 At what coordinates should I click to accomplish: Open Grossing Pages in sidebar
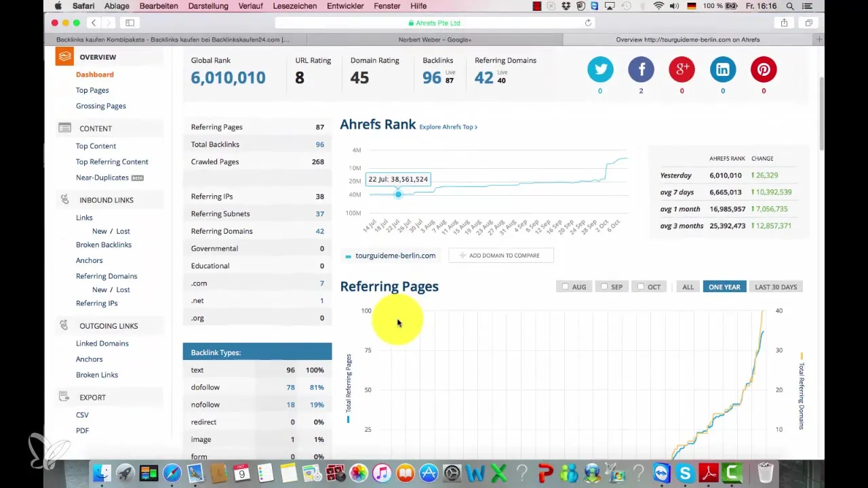point(101,106)
